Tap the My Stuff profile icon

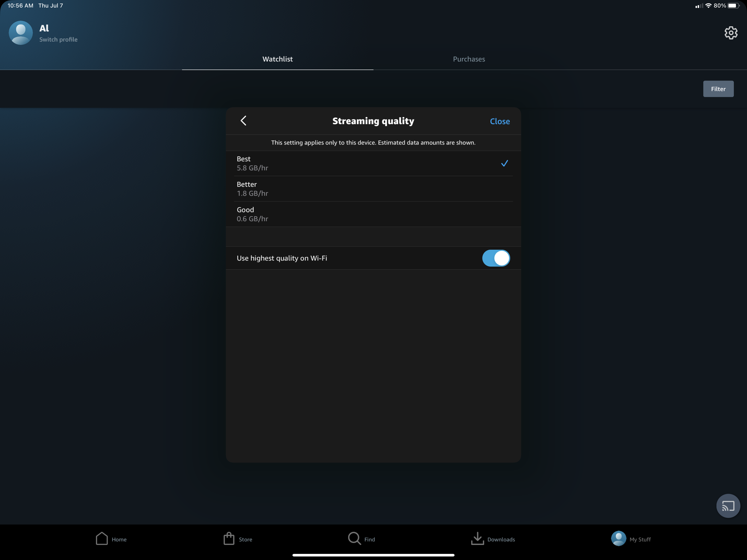click(x=618, y=539)
